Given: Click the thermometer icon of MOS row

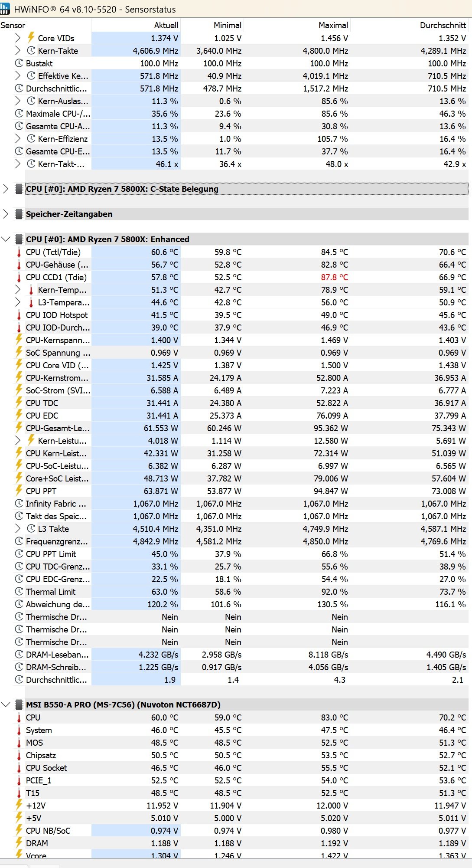Looking at the screenshot, I should [x=19, y=743].
